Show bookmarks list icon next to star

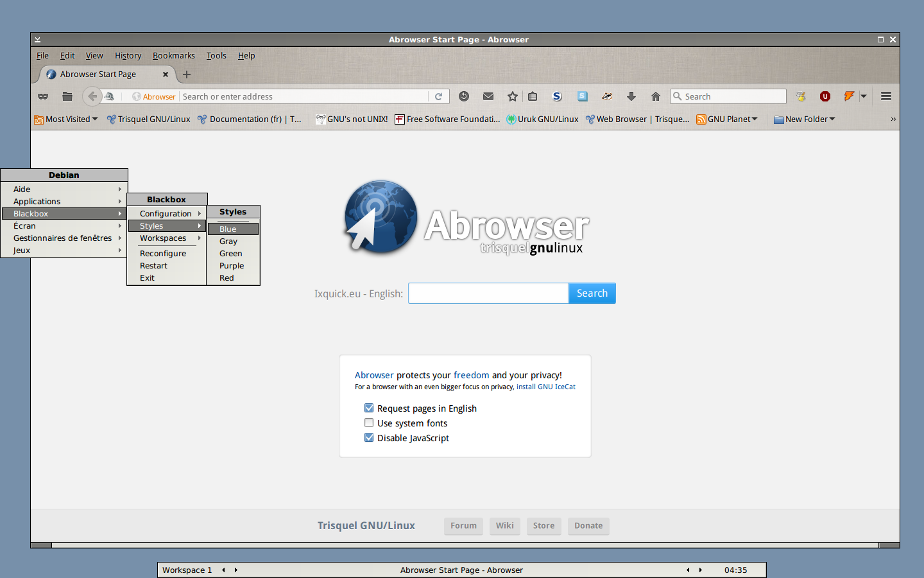533,96
